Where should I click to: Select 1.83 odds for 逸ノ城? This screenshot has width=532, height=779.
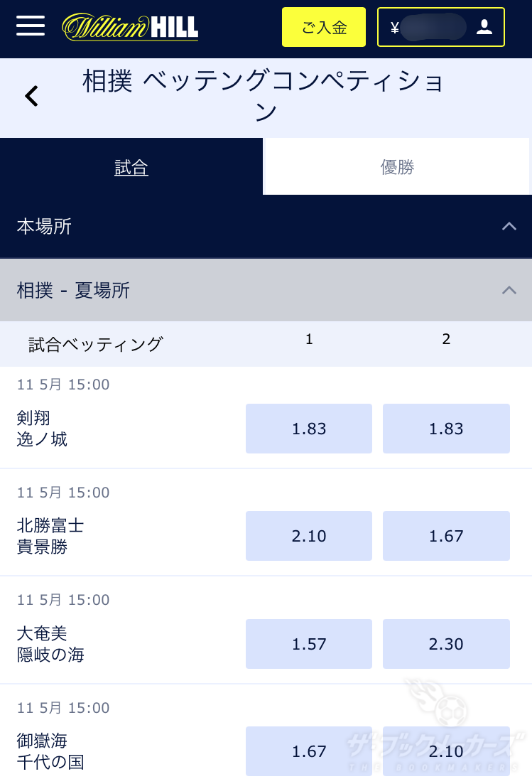(446, 429)
